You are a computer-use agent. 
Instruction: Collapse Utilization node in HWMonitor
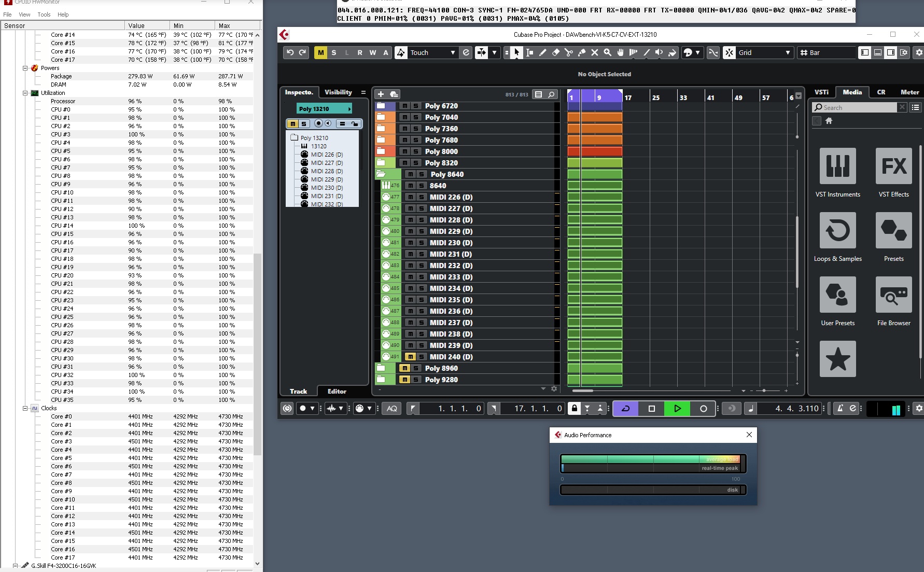(25, 93)
